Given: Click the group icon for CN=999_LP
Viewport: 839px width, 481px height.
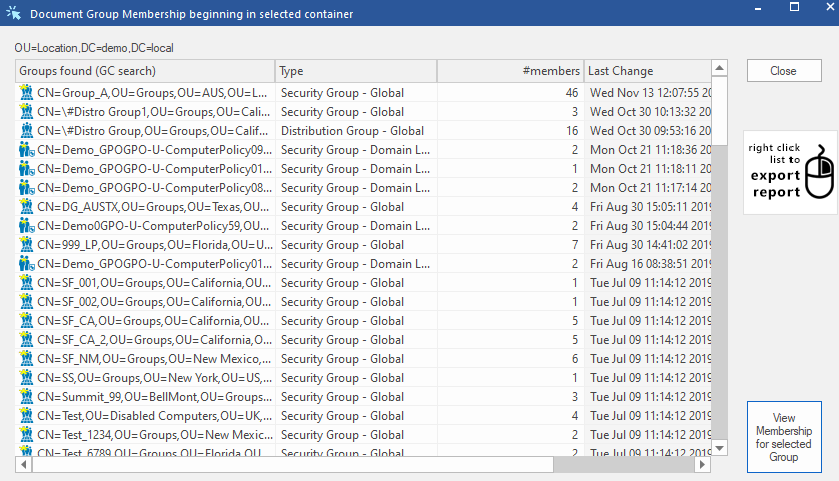Looking at the screenshot, I should coord(27,244).
